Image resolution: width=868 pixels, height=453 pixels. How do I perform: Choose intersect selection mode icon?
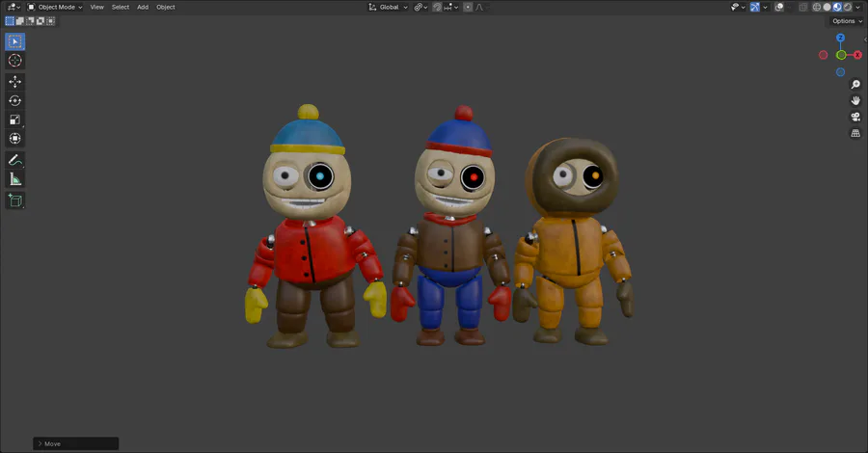pyautogui.click(x=50, y=21)
